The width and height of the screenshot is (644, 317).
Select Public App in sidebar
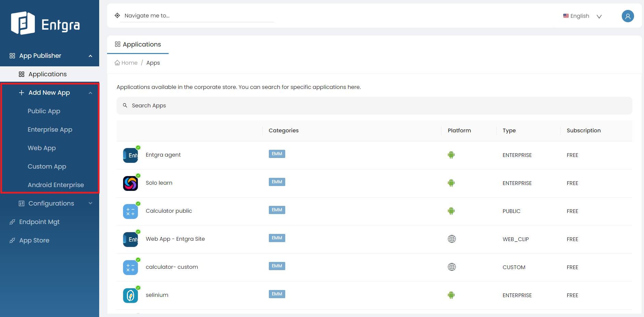pyautogui.click(x=44, y=111)
